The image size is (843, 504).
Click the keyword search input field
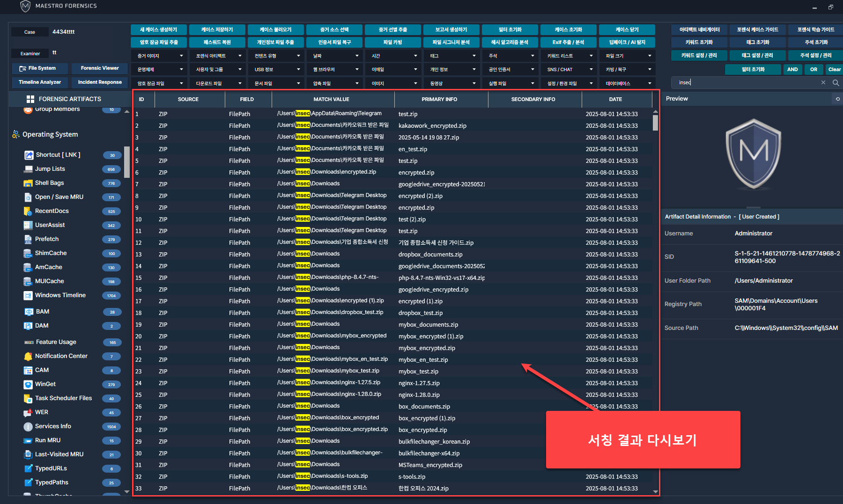click(x=745, y=82)
